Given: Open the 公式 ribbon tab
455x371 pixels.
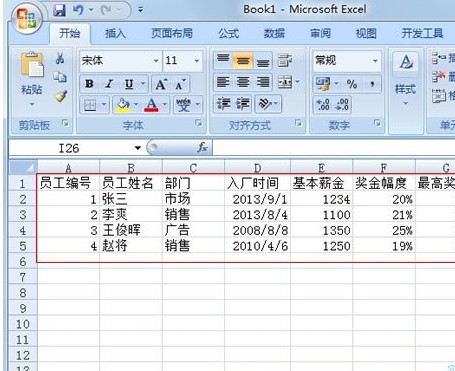Looking at the screenshot, I should tap(228, 33).
